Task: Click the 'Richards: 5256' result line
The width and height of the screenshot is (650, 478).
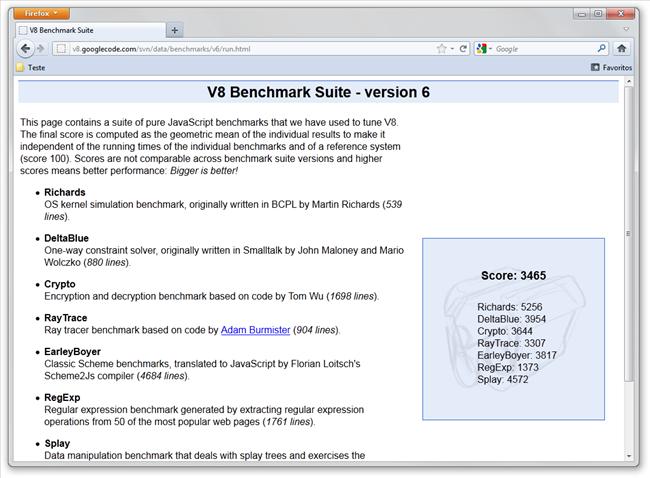Action: (x=509, y=307)
